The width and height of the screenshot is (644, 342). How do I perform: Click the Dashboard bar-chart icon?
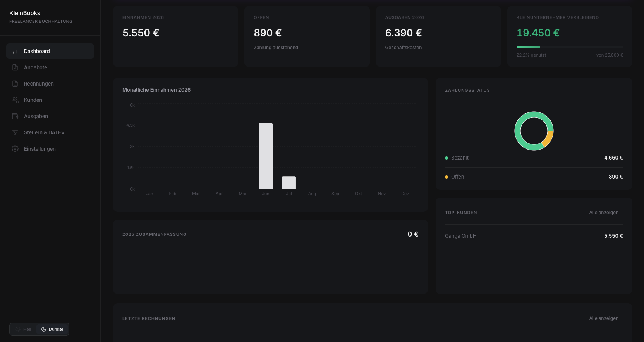pyautogui.click(x=15, y=51)
